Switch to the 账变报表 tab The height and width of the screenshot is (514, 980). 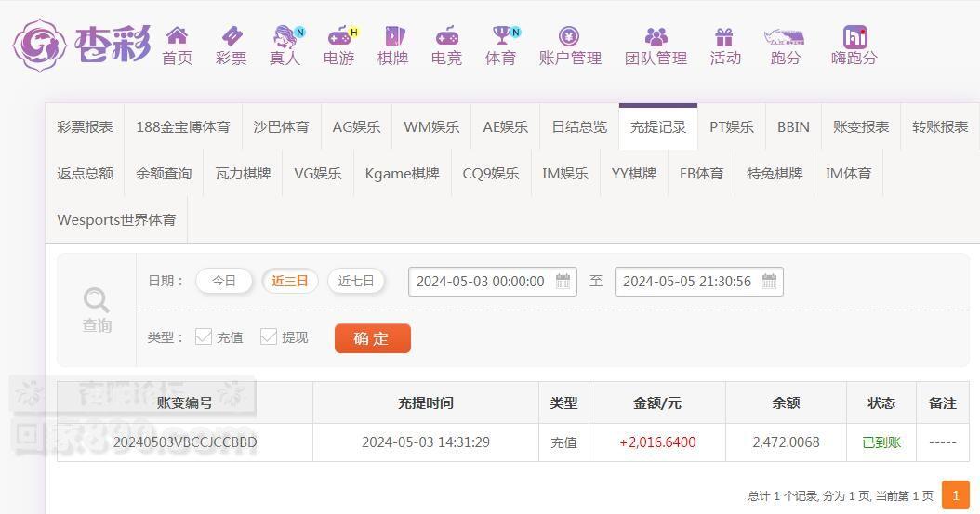coord(861,126)
